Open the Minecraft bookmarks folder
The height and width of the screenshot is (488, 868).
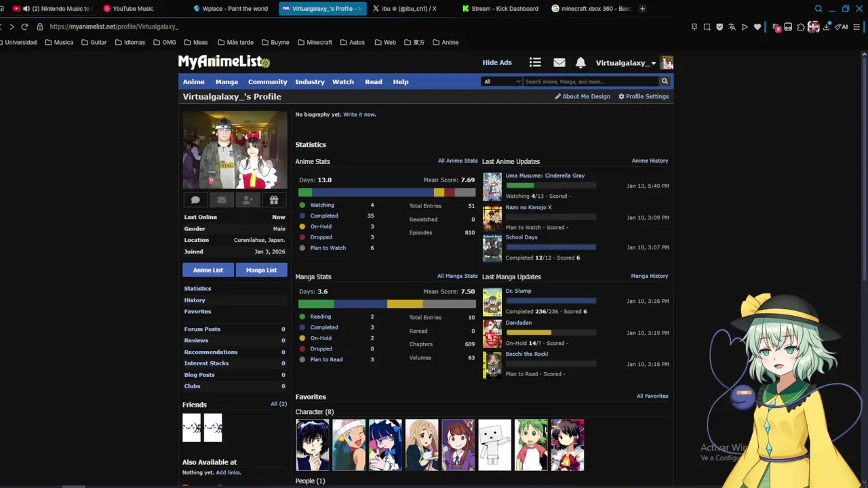click(314, 42)
